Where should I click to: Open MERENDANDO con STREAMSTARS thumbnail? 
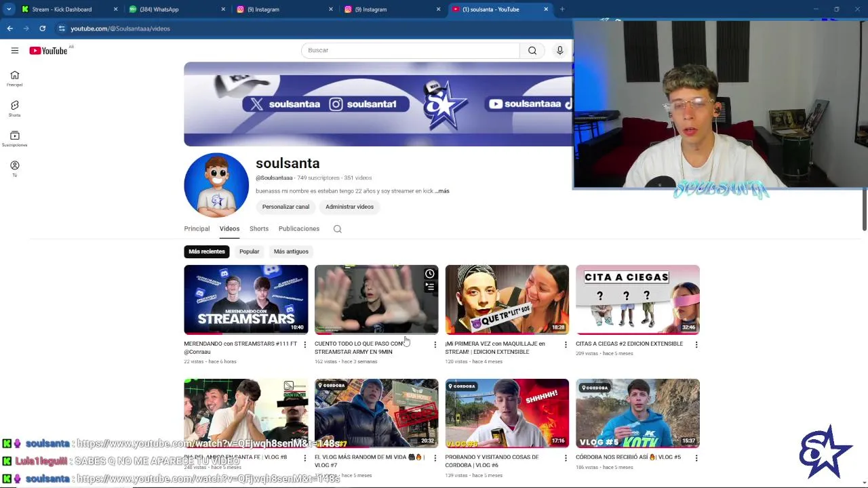tap(245, 300)
